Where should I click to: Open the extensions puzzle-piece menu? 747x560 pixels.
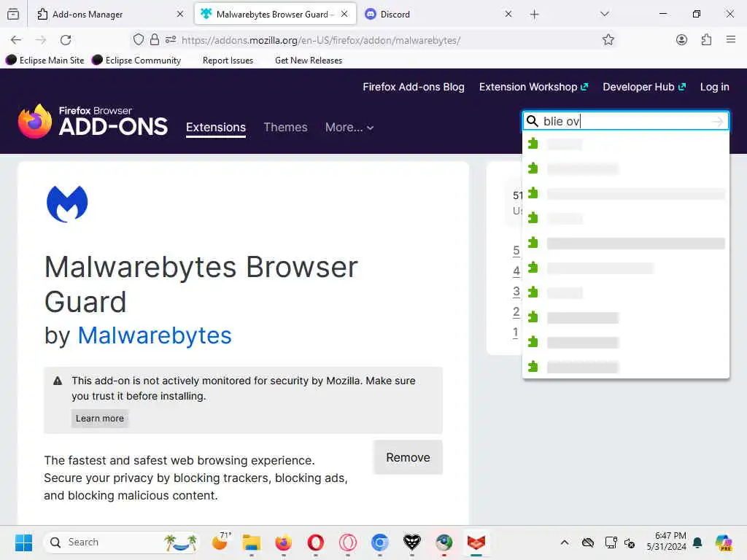coord(706,40)
